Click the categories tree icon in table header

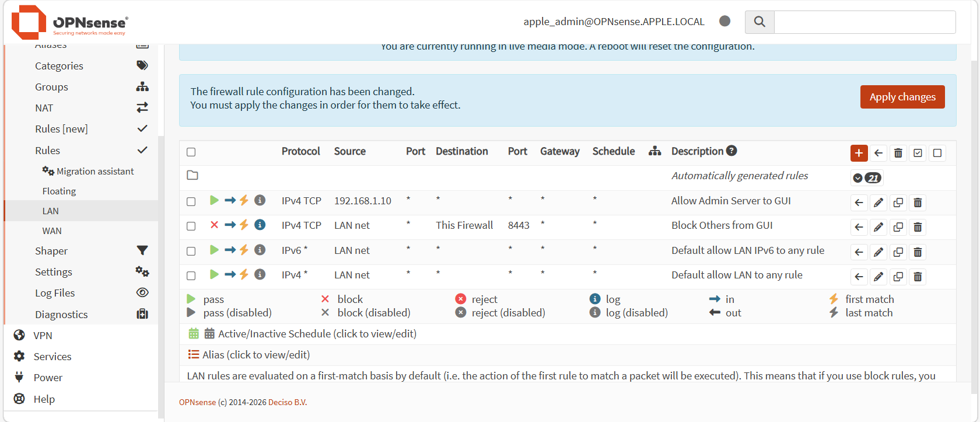tap(655, 151)
